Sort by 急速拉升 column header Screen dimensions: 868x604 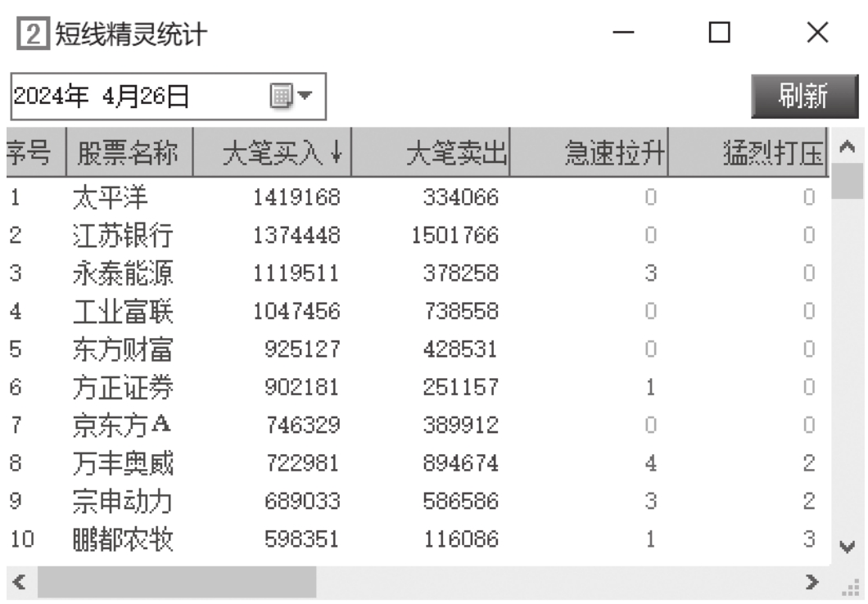pos(589,152)
